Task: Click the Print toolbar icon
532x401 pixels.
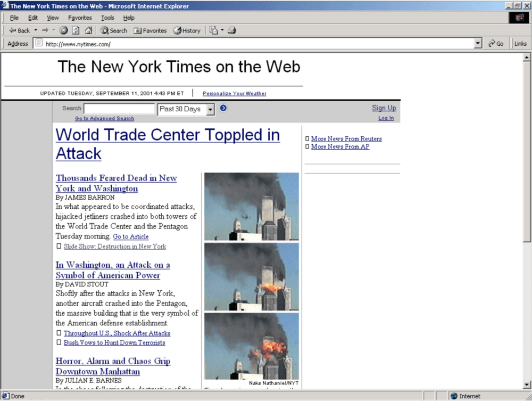Action: [x=232, y=30]
